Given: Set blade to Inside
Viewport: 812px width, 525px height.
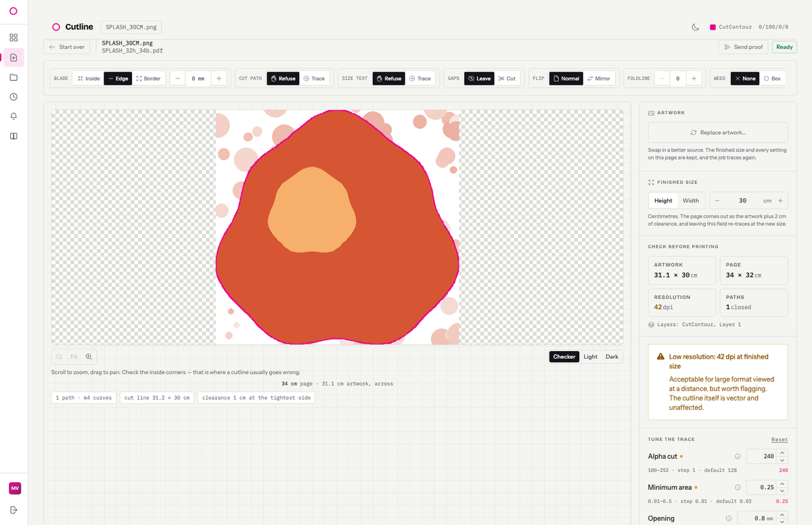Looking at the screenshot, I should click(88, 78).
